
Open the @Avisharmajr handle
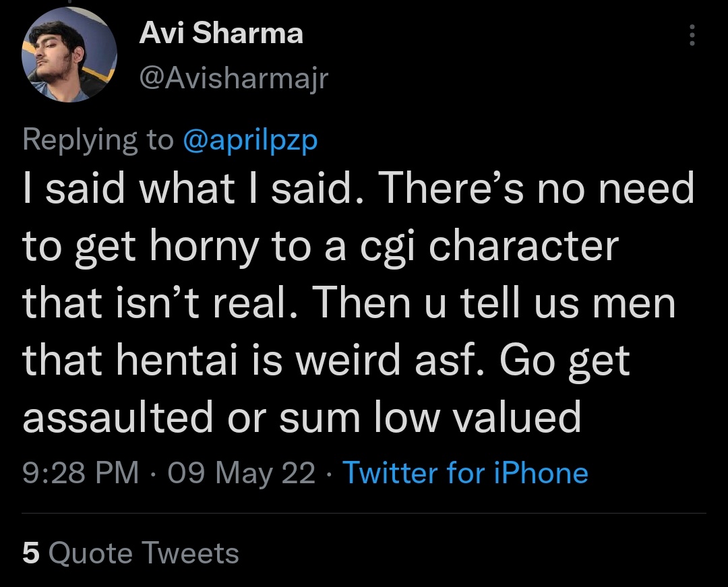coord(233,78)
